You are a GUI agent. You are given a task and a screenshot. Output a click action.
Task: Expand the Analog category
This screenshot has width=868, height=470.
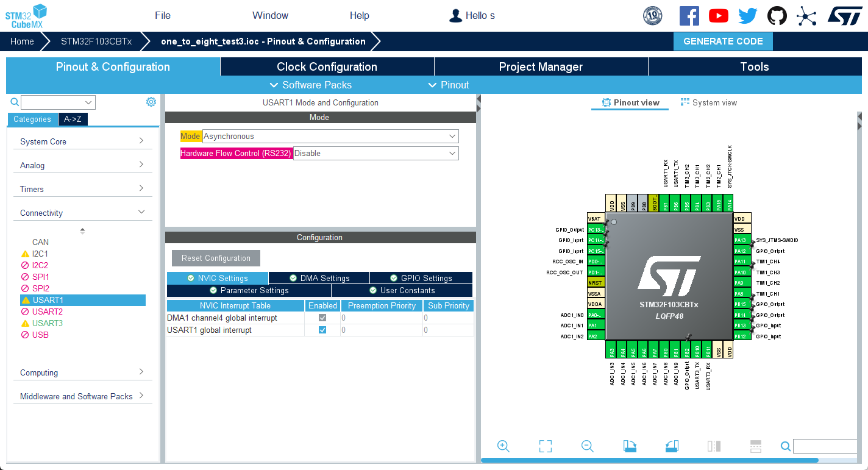click(83, 165)
